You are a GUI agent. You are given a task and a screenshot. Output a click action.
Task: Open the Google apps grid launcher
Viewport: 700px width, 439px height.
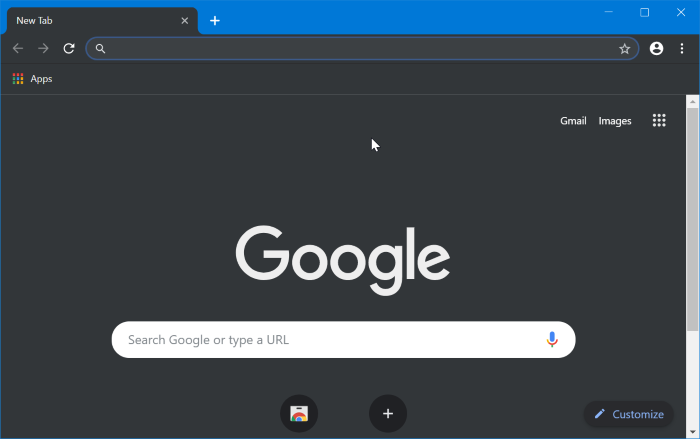pyautogui.click(x=659, y=120)
